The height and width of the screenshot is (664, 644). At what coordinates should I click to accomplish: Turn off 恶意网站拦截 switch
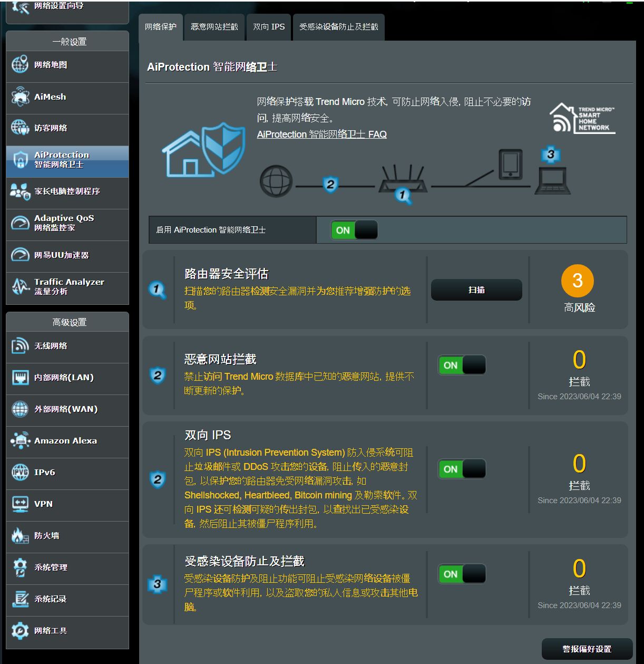click(x=462, y=365)
